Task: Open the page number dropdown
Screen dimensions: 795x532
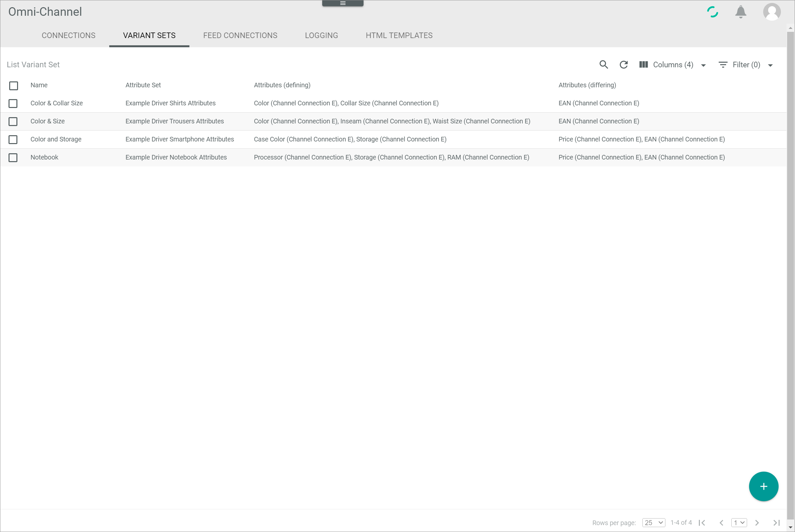Action: pyautogui.click(x=739, y=522)
